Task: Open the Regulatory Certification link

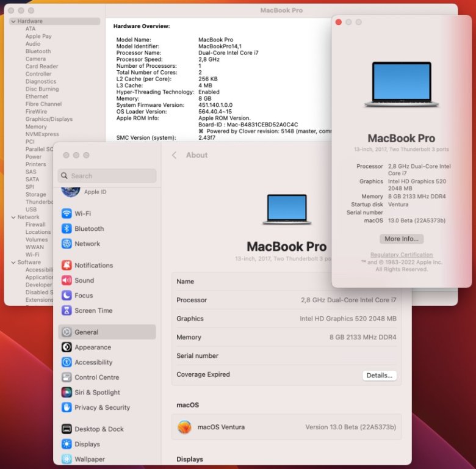Action: click(x=401, y=255)
